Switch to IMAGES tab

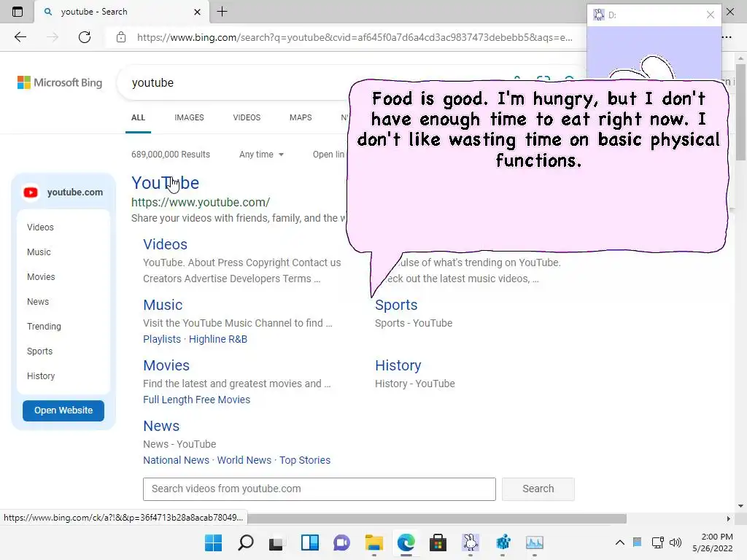click(x=189, y=117)
